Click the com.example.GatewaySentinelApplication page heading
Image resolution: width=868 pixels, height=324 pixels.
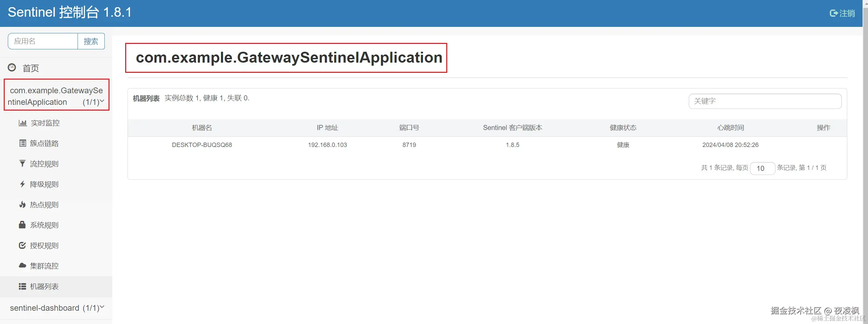click(x=289, y=58)
